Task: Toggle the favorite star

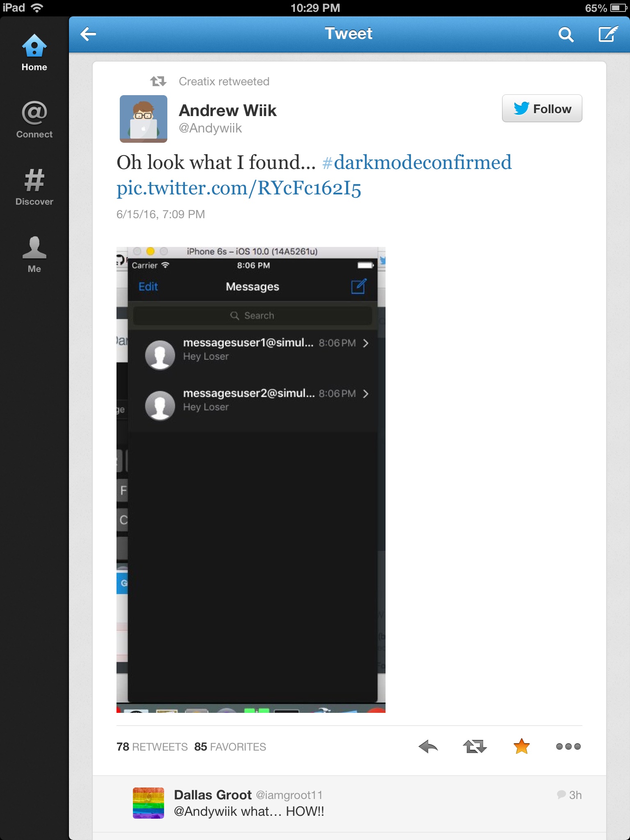Action: coord(522,746)
